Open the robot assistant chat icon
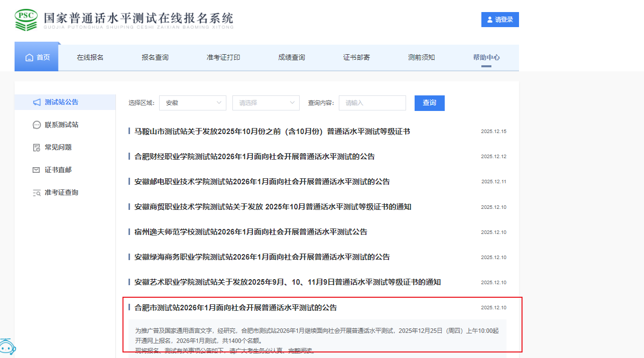Viewport: 644px width, 358px height. coord(7,347)
